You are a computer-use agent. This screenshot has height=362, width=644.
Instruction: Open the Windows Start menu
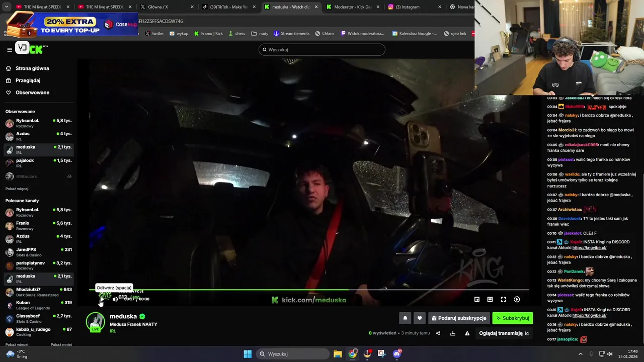pos(248,354)
